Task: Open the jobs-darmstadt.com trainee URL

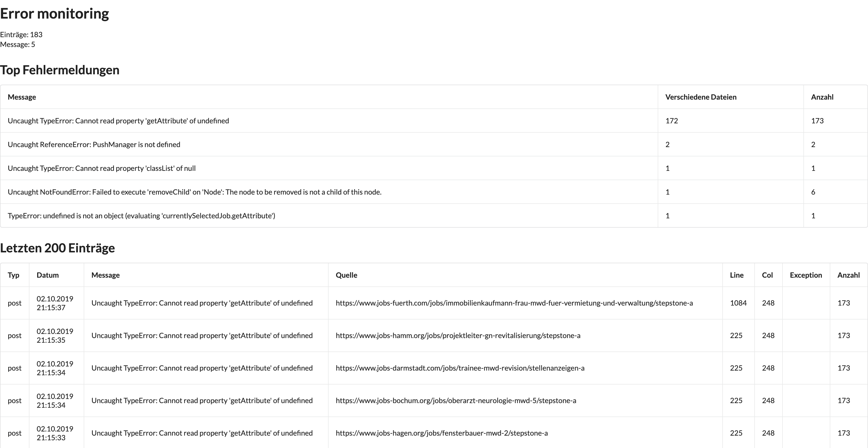Action: pos(460,368)
